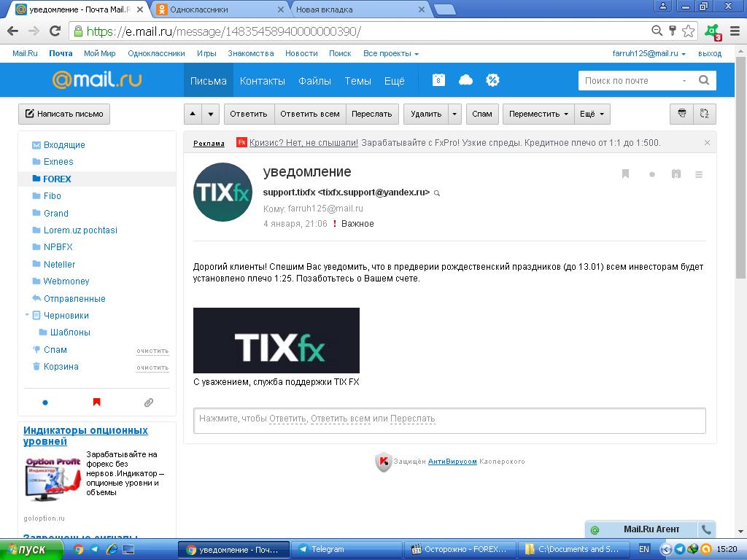Screen dimensions: 747x560
Task: Open the message options lines icon
Action: (x=698, y=174)
